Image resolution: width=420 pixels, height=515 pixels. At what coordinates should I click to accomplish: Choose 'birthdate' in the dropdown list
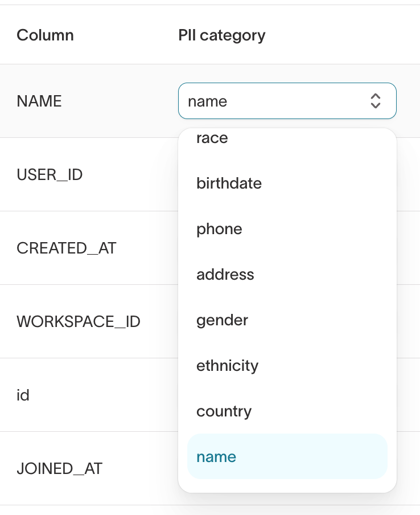coord(229,183)
